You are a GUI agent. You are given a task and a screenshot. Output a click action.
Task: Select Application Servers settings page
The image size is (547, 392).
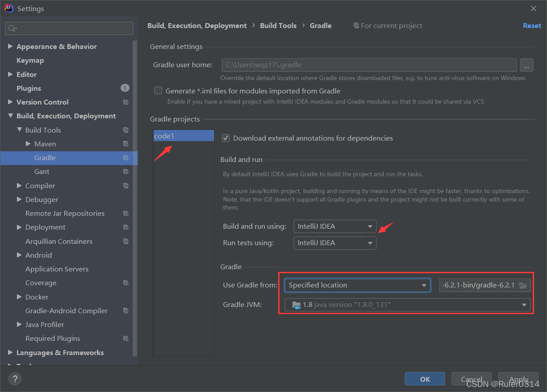coord(57,269)
